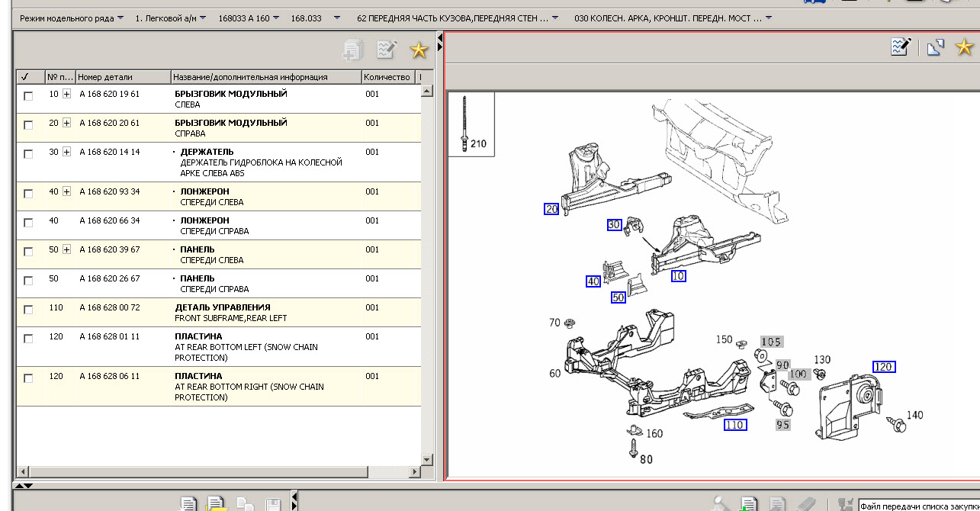The width and height of the screenshot is (980, 511).
Task: Click the grayed note edit icon above the parts table
Action: pyautogui.click(x=387, y=50)
